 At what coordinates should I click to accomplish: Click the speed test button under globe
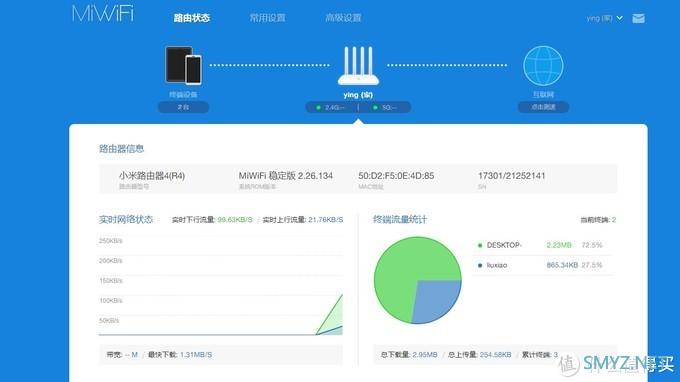(543, 107)
